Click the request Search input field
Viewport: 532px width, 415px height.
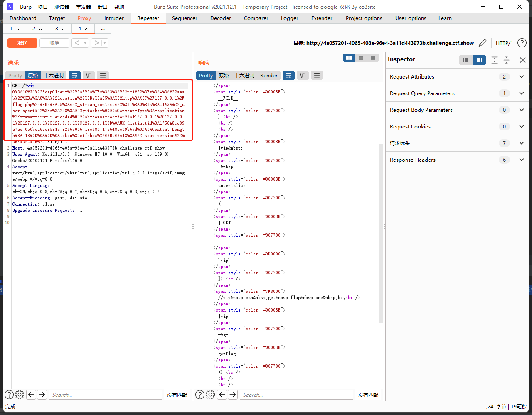pos(106,395)
